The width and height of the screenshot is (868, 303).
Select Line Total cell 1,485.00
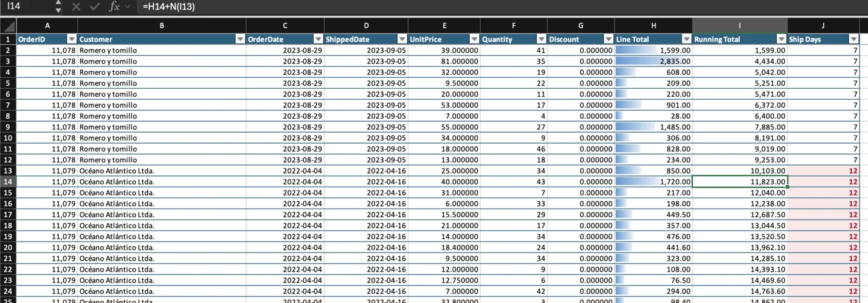653,127
